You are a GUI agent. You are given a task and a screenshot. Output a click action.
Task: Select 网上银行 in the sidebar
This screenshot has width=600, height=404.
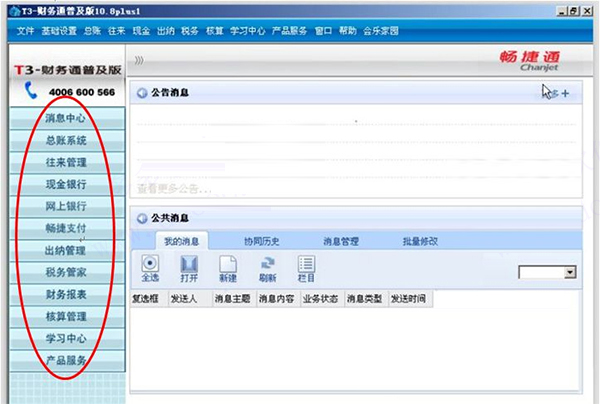point(67,207)
